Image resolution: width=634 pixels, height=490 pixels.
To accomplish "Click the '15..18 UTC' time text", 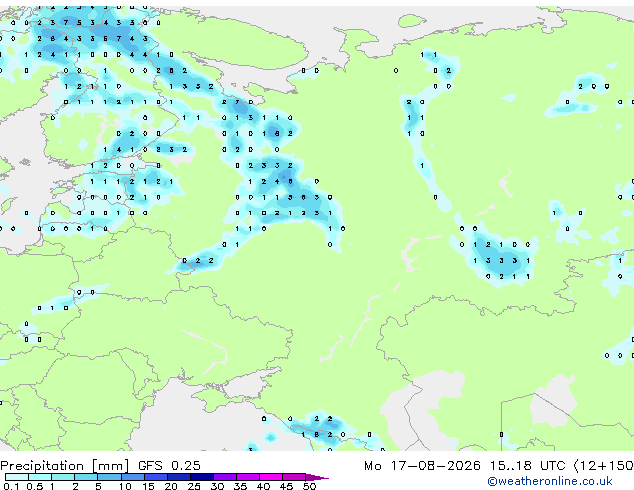I will point(527,466).
